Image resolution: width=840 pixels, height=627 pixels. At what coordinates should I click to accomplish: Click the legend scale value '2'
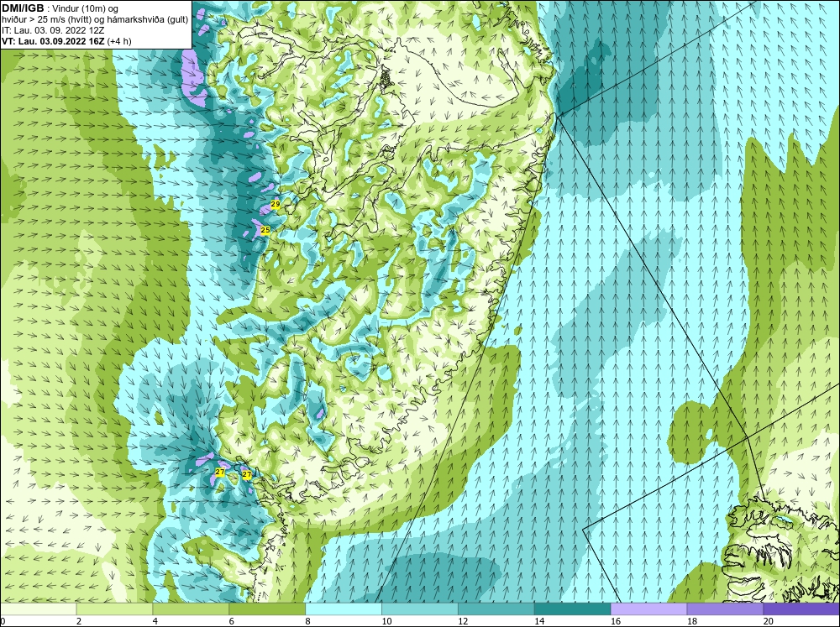click(x=79, y=621)
